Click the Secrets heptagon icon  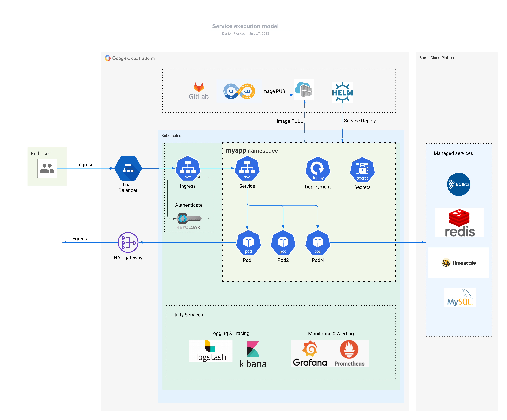(362, 169)
